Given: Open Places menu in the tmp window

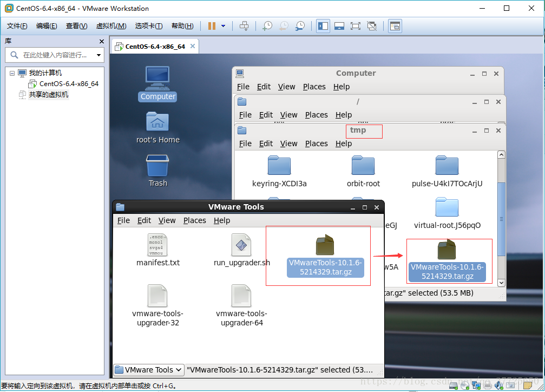Looking at the screenshot, I should click(316, 143).
